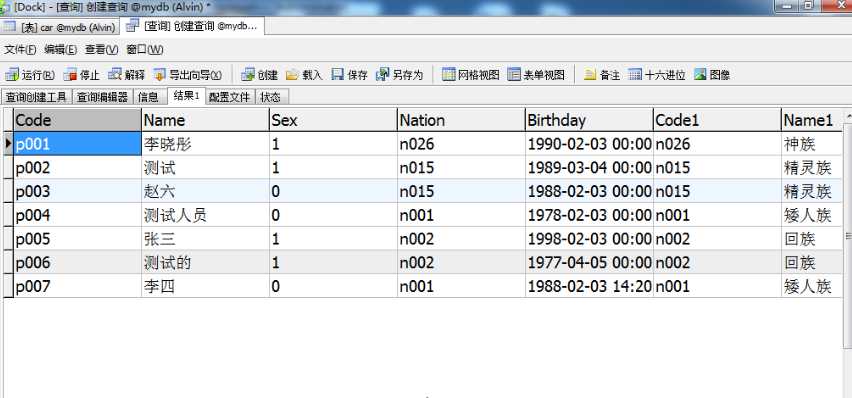Click the Name1 column header

[812, 120]
